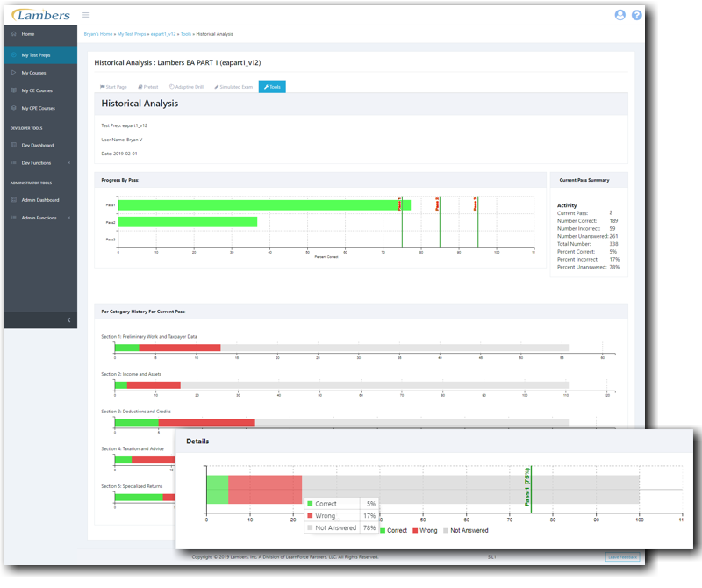Click green Correct segment in Details chart
Viewport: 702px width, 588px height.
pos(218,490)
